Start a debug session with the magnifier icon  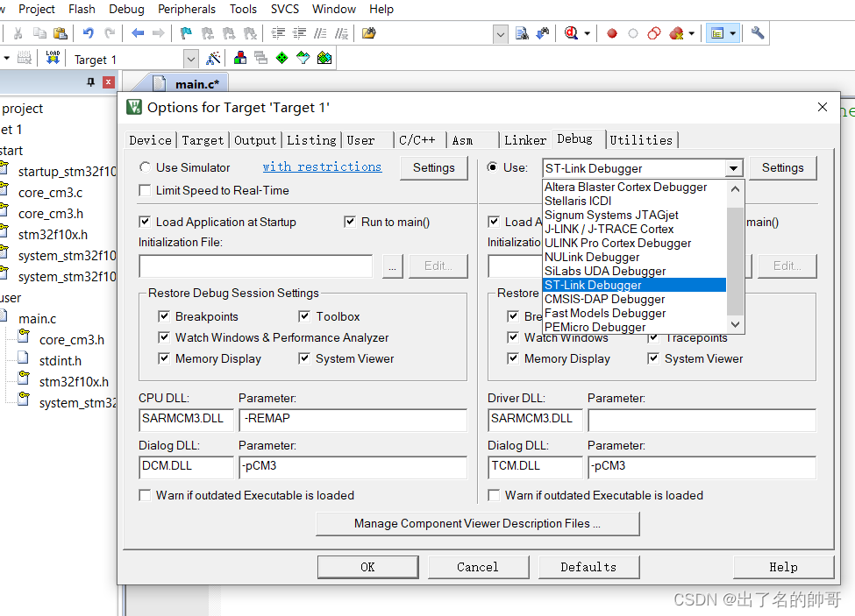coord(570,33)
